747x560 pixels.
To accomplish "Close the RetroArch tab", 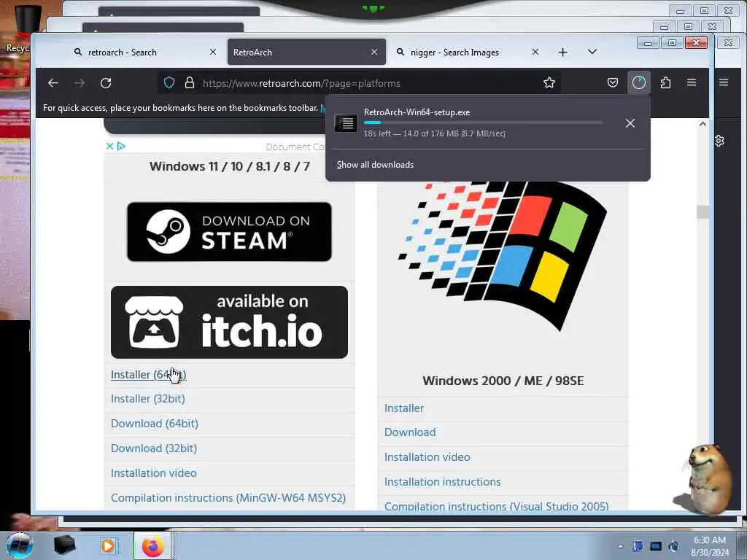I will [x=374, y=52].
